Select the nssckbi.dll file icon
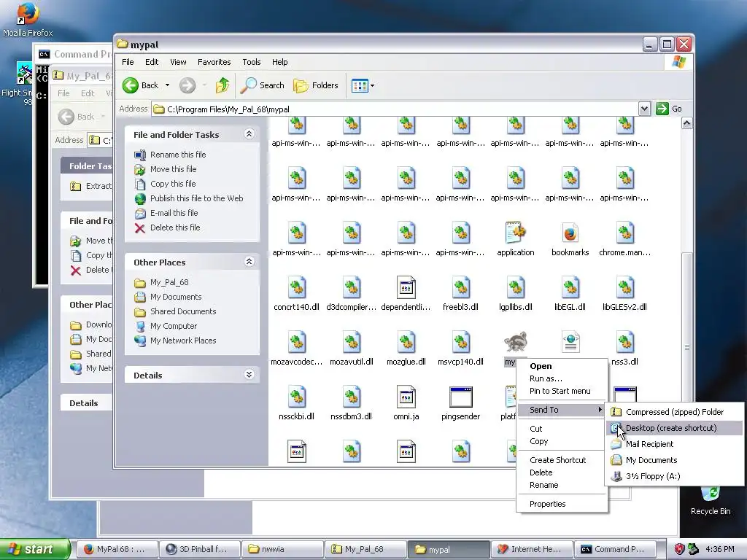The width and height of the screenshot is (747, 560). tap(296, 397)
